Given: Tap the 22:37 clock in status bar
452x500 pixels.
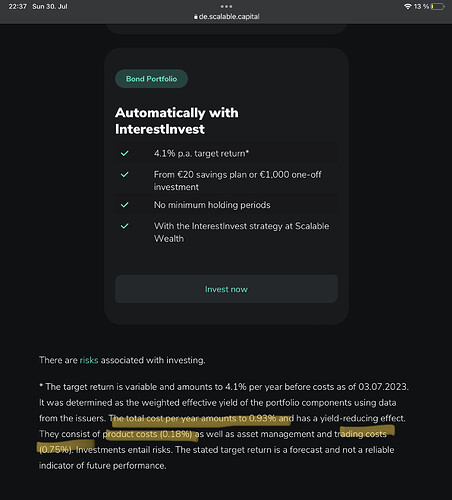Looking at the screenshot, I should tap(17, 6).
